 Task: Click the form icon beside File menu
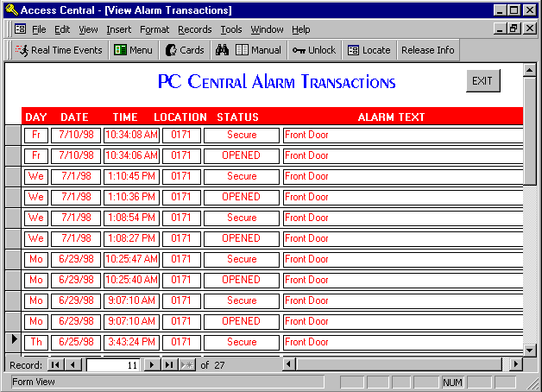(x=20, y=29)
